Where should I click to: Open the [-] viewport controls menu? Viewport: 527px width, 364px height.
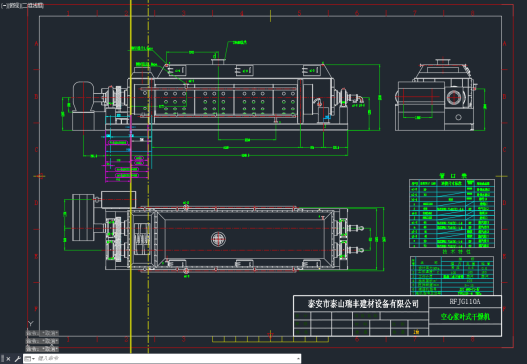click(4, 5)
